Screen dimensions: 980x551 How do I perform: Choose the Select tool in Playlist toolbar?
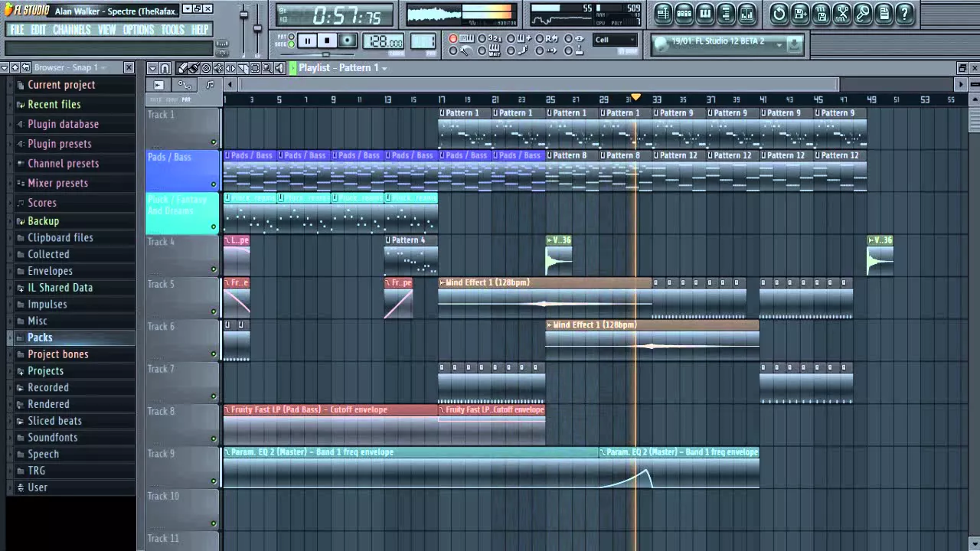255,68
